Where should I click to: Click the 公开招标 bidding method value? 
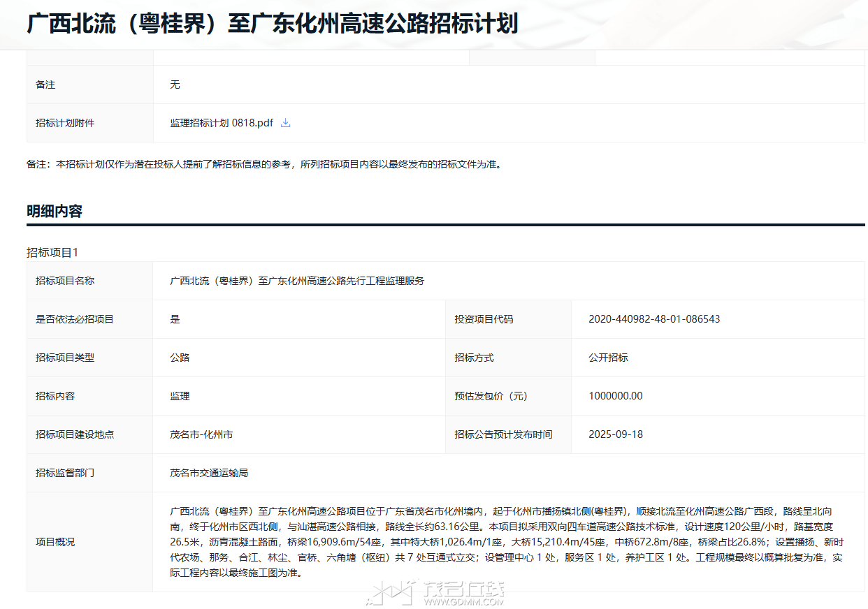(x=608, y=358)
